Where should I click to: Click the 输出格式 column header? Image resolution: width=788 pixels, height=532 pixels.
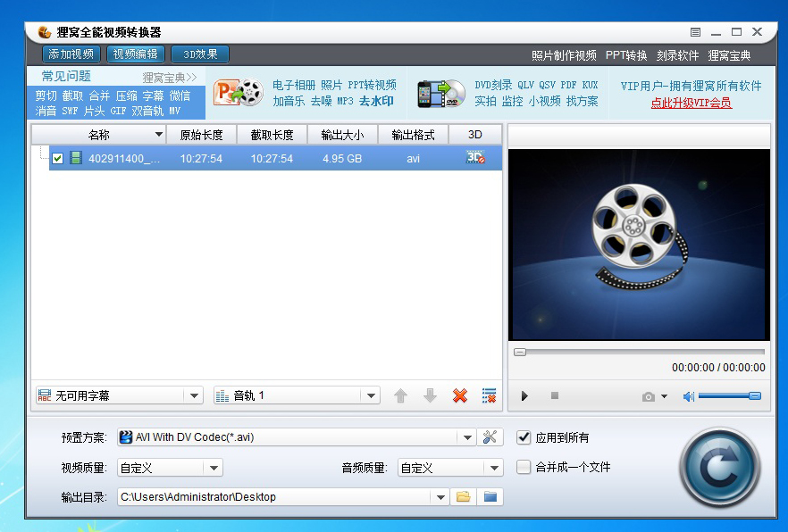(x=413, y=135)
